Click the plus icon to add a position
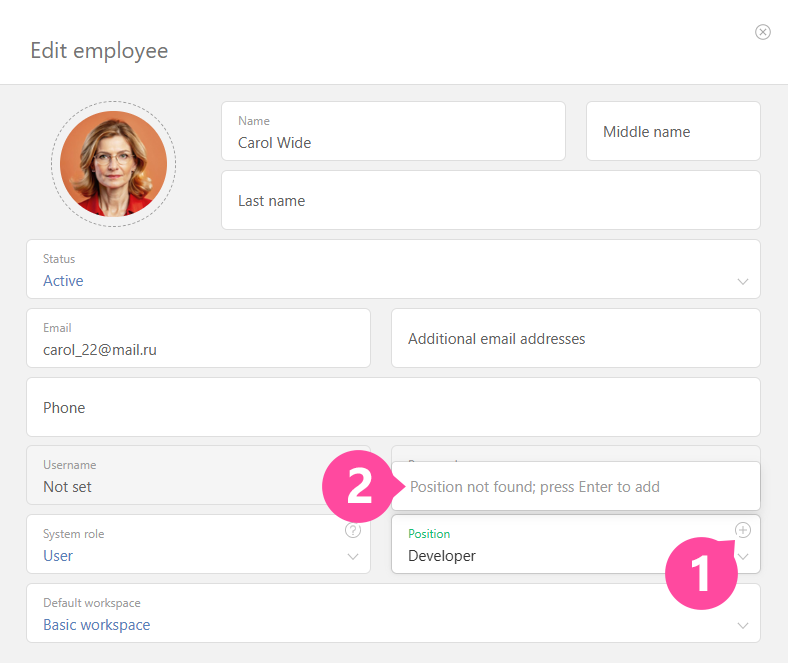 coord(742,530)
